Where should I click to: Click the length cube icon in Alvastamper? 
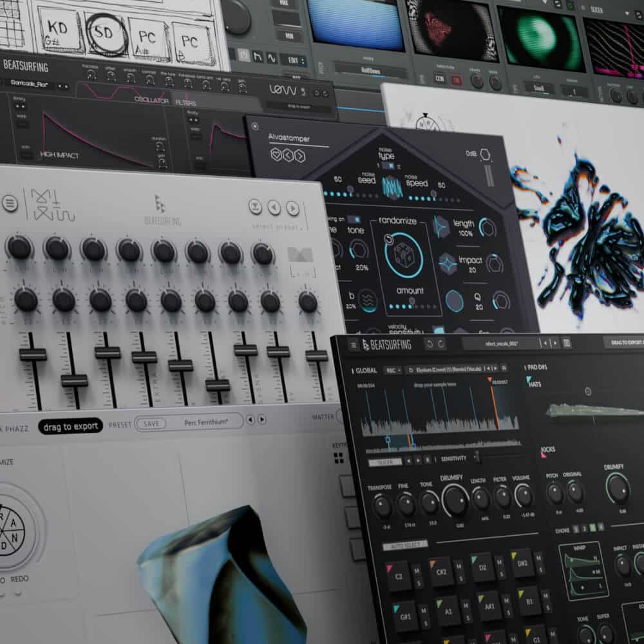pyautogui.click(x=442, y=227)
